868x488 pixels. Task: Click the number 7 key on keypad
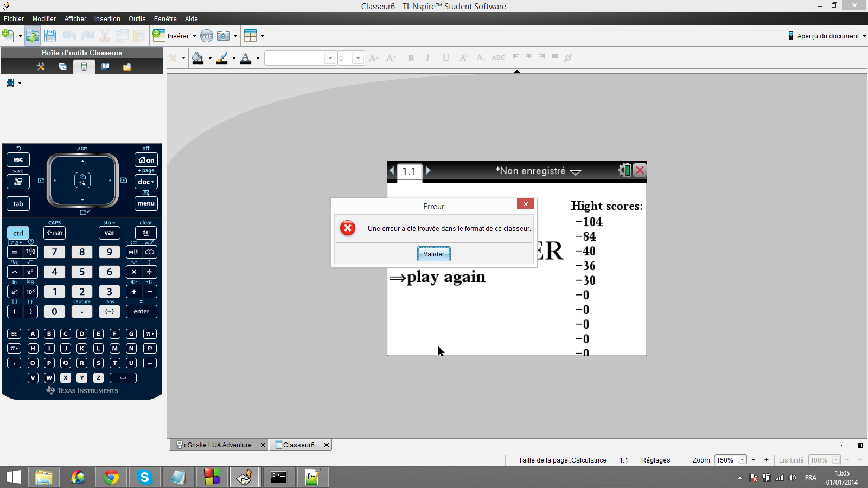click(54, 252)
